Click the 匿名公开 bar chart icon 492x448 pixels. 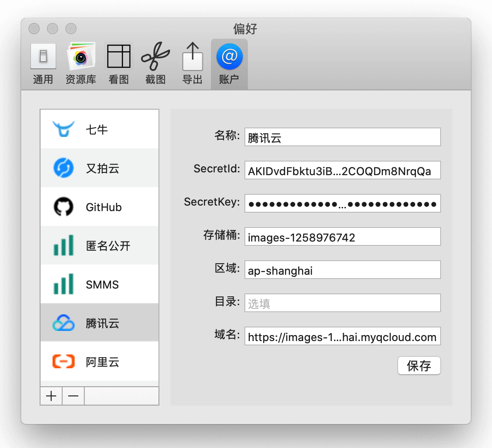point(64,245)
